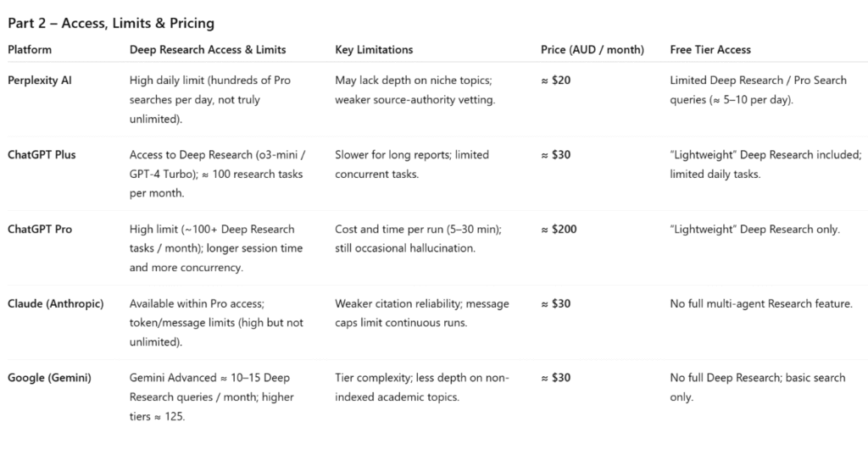Image resolution: width=868 pixels, height=455 pixels.
Task: Select the Claude (Anthropic) row label
Action: tap(55, 304)
